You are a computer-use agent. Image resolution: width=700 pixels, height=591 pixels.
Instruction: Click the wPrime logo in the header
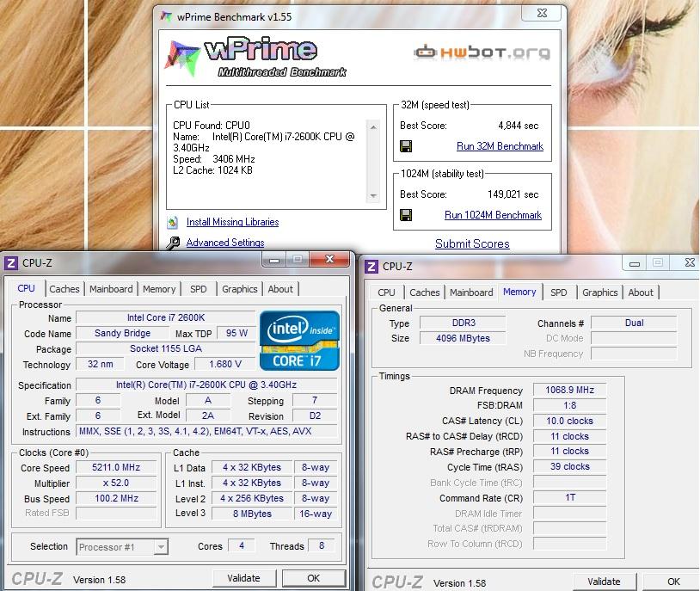[x=255, y=57]
